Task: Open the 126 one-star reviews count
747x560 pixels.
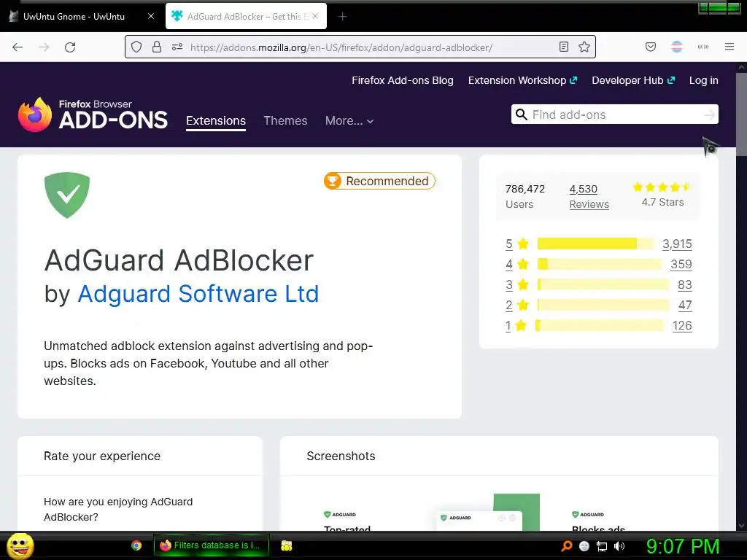Action: coord(682,326)
